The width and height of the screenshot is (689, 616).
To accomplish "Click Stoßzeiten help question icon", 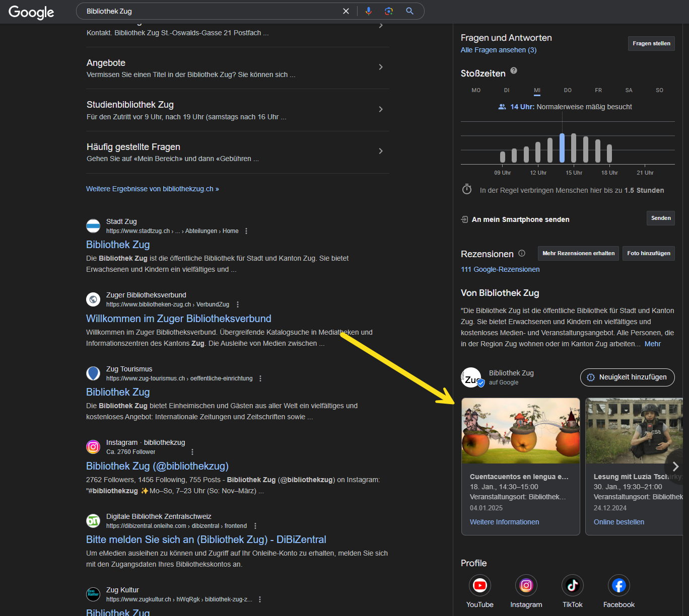I will click(514, 70).
